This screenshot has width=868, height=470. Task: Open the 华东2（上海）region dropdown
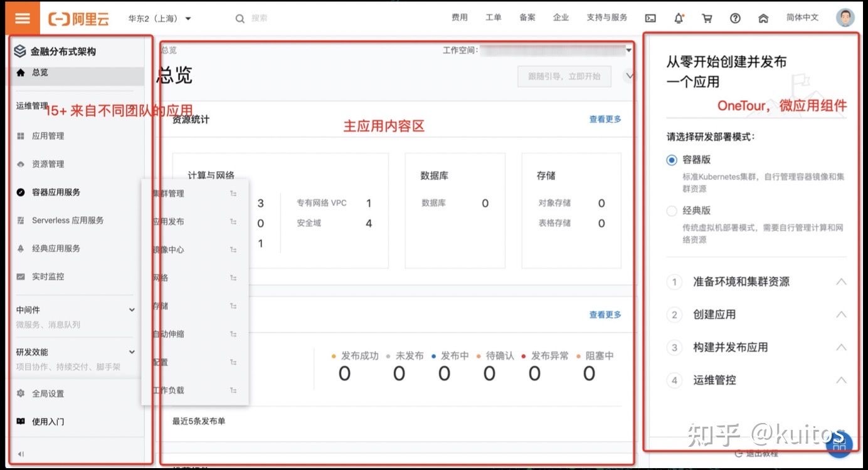click(160, 19)
